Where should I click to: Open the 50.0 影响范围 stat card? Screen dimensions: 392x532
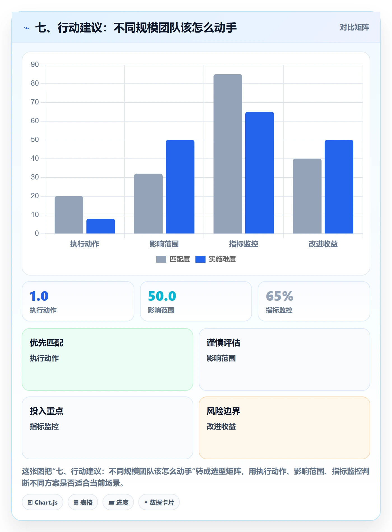point(196,301)
